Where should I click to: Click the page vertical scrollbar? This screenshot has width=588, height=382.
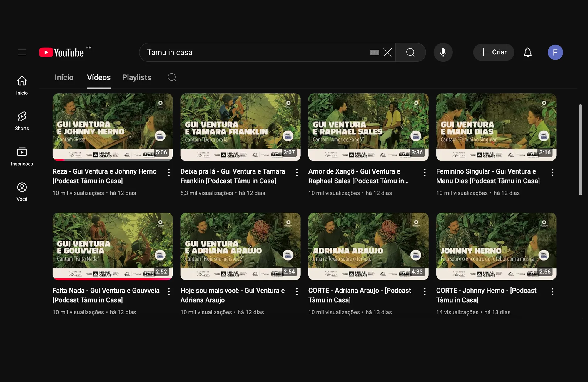580,149
